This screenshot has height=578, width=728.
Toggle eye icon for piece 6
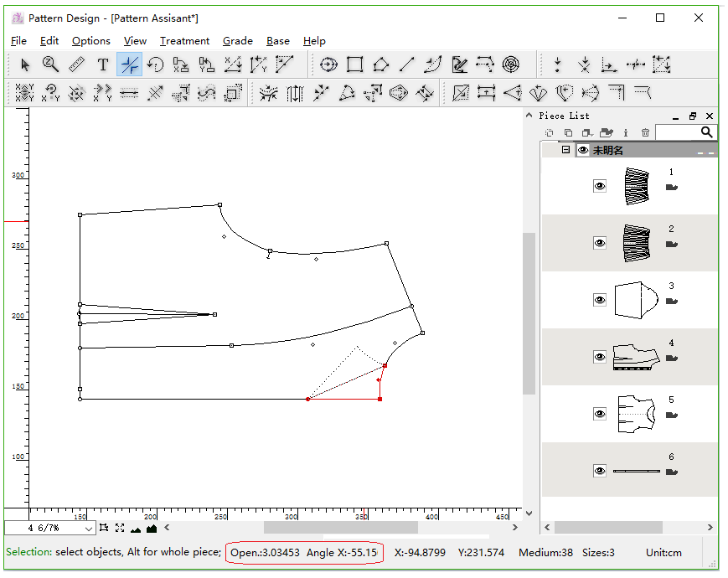(x=600, y=472)
